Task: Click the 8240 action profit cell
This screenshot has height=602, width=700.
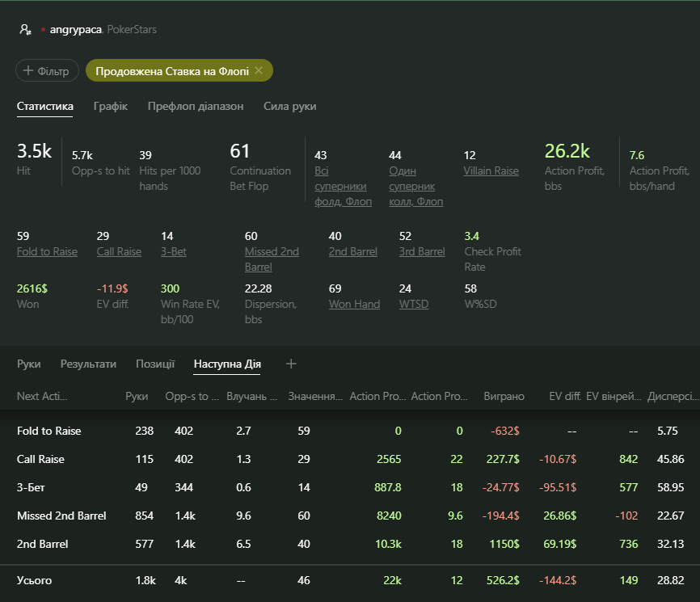Action: tap(389, 516)
